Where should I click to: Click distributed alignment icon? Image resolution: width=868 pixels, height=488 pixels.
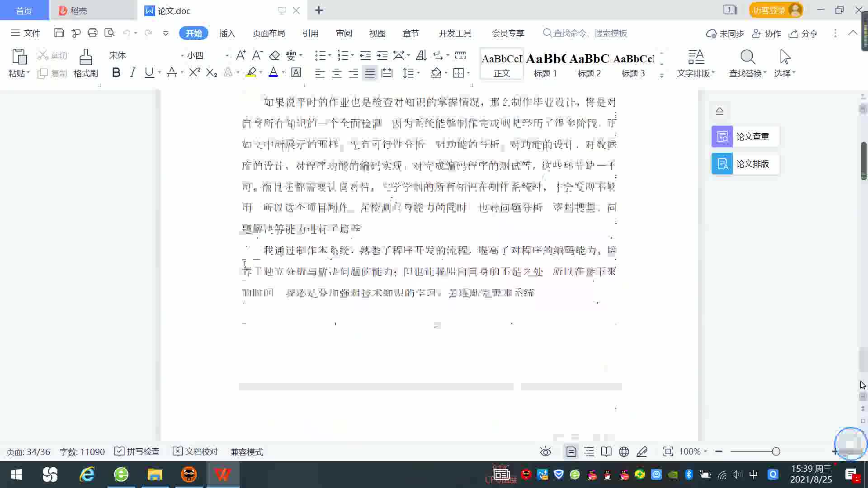point(387,73)
